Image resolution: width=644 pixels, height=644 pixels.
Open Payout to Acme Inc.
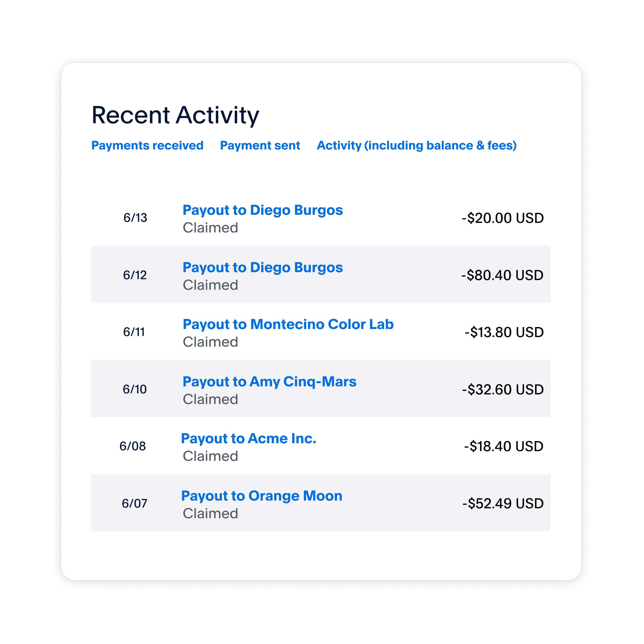pyautogui.click(x=249, y=439)
